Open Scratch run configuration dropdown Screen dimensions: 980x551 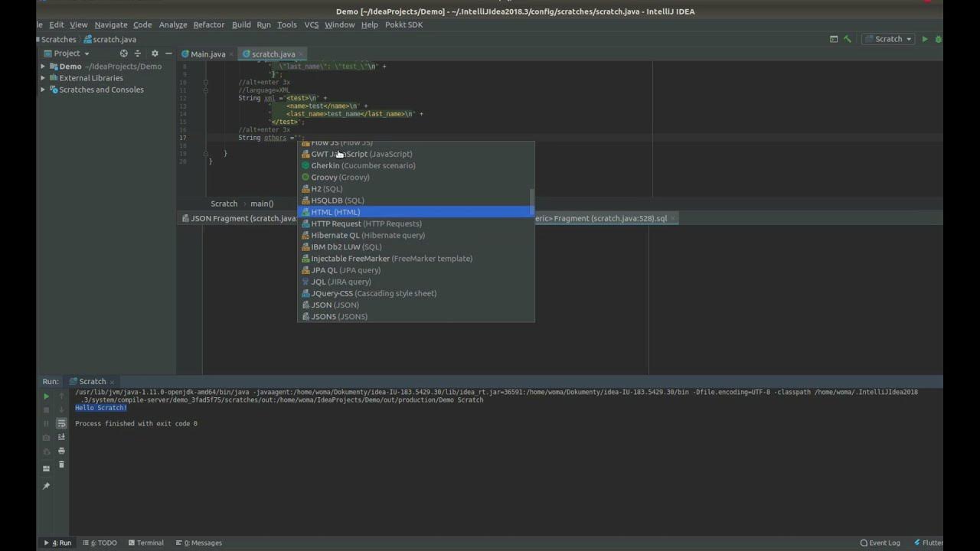(x=888, y=39)
